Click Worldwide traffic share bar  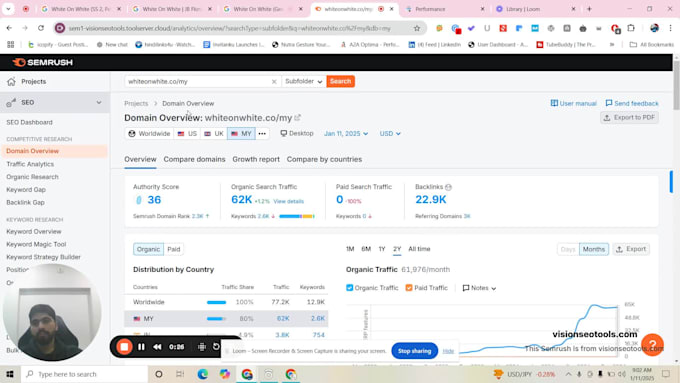pos(216,302)
